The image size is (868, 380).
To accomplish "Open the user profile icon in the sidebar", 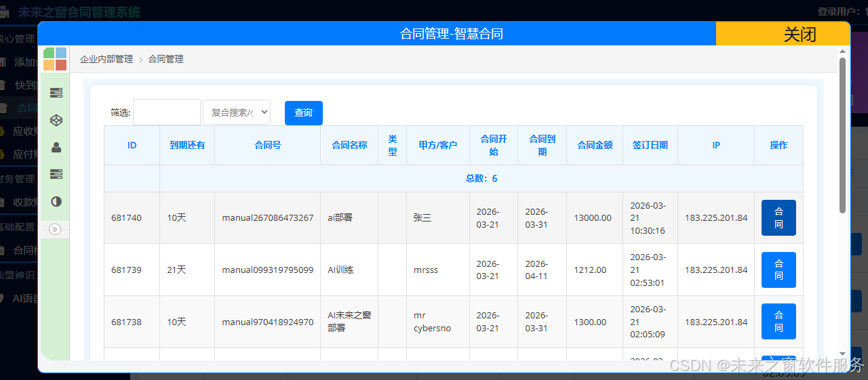I will coord(56,147).
